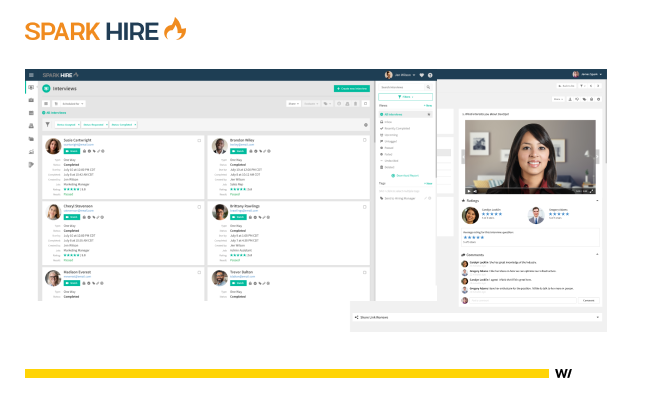Check the Cheryl Stevenson interview checkbox
Viewport: 650px width, 400px height.
coord(199,207)
